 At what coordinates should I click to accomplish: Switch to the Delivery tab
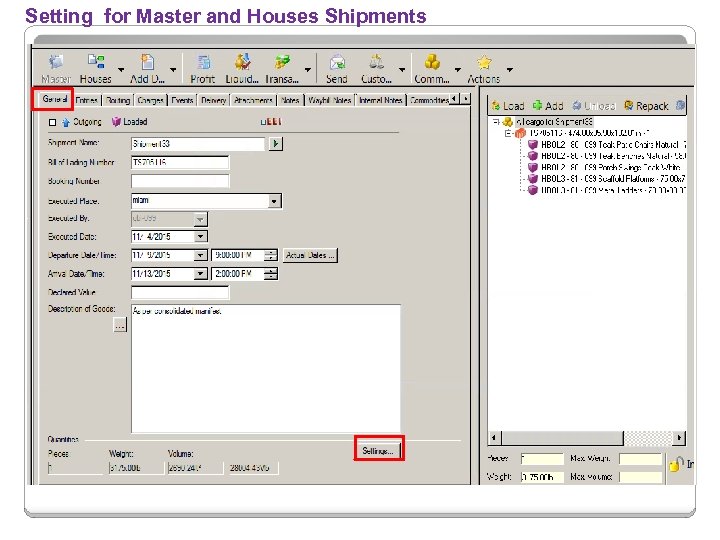pyautogui.click(x=214, y=100)
